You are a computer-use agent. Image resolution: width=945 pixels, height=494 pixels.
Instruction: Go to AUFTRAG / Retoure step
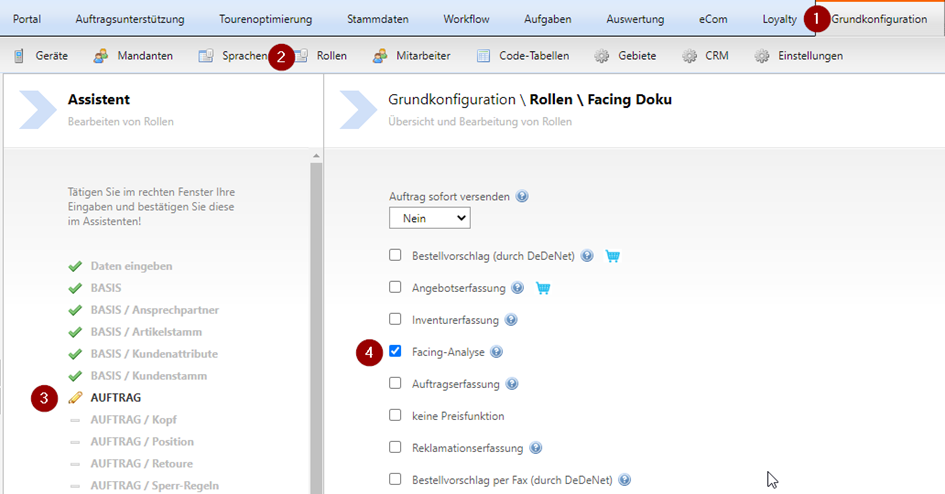[x=142, y=463]
